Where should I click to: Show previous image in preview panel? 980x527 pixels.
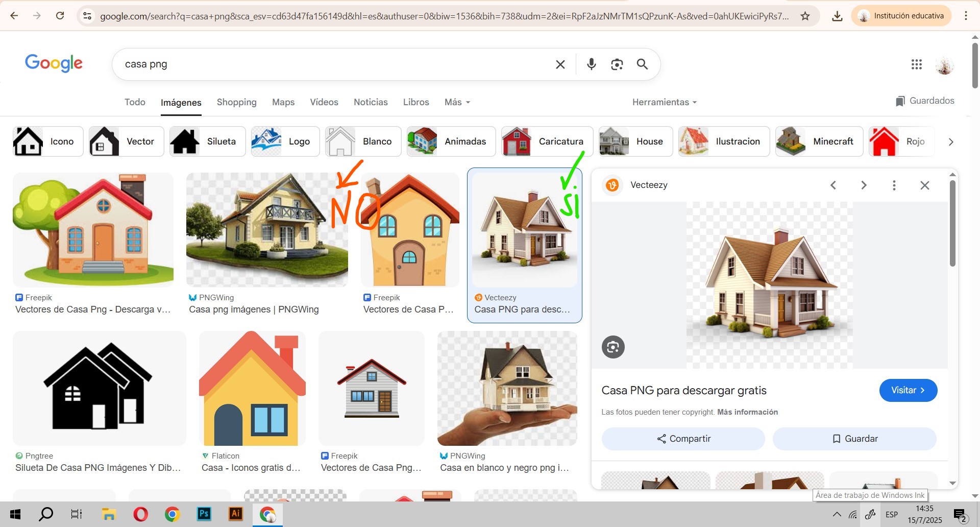[x=833, y=185]
